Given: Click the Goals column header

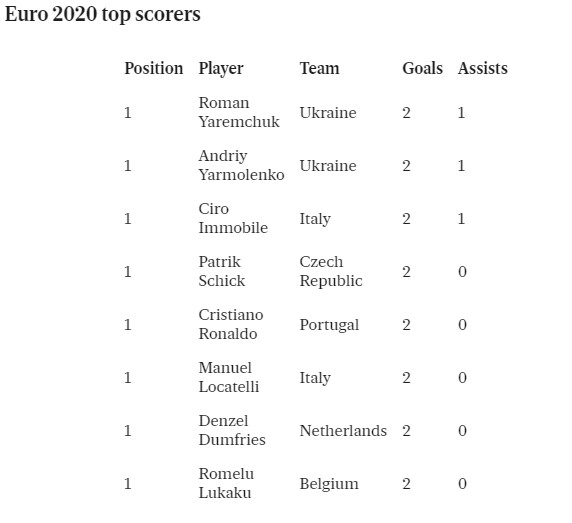Looking at the screenshot, I should [x=422, y=69].
